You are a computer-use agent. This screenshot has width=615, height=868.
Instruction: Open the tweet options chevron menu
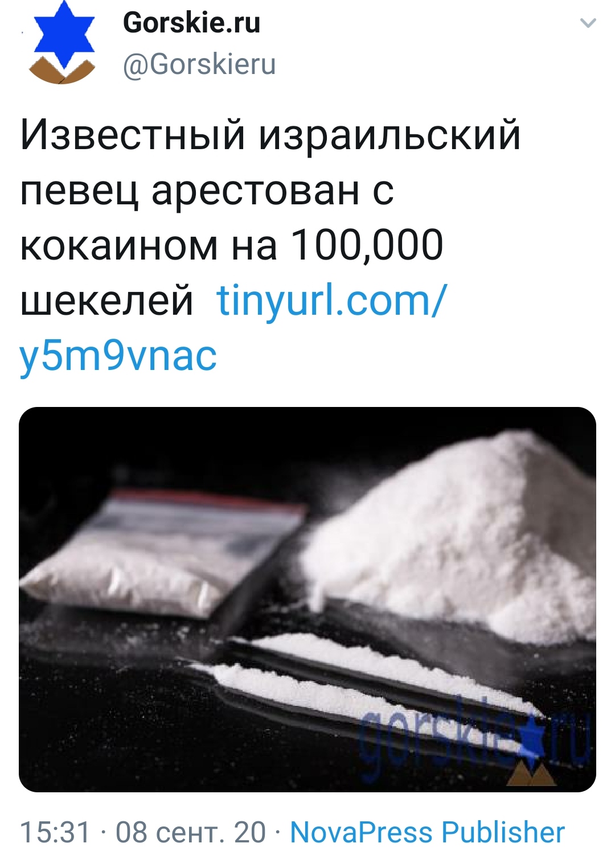587,23
